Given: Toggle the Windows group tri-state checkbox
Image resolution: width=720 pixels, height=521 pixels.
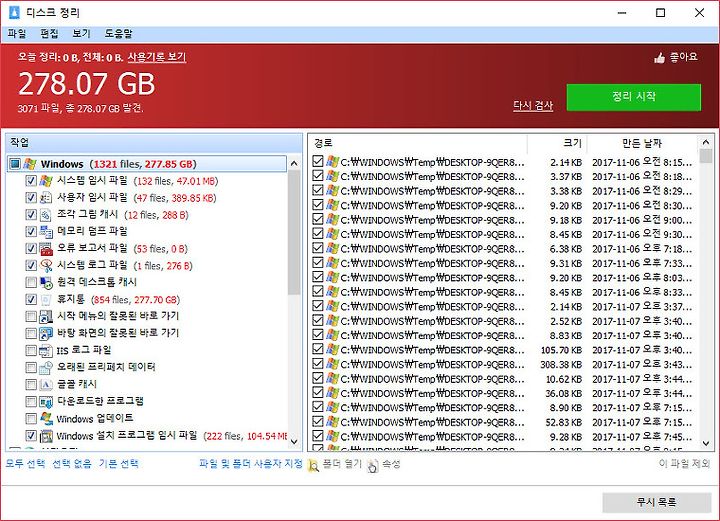Looking at the screenshot, I should click(x=15, y=164).
